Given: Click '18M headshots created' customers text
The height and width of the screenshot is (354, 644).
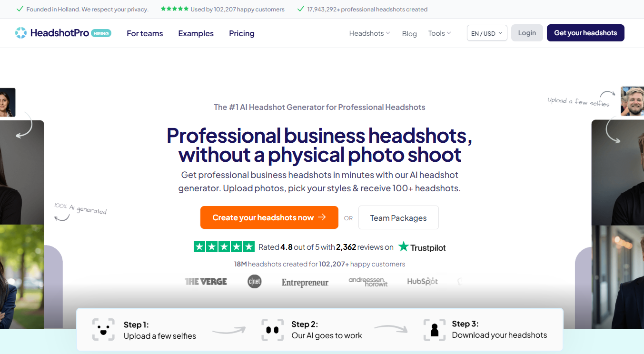Looking at the screenshot, I should point(319,264).
